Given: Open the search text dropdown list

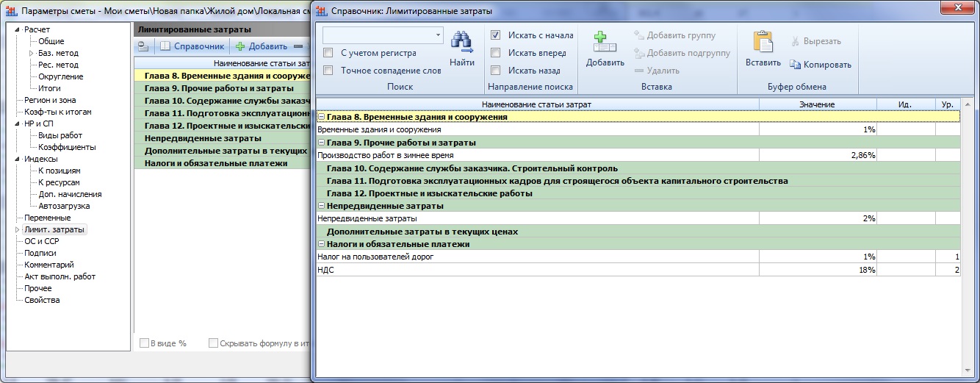Looking at the screenshot, I should (x=438, y=35).
